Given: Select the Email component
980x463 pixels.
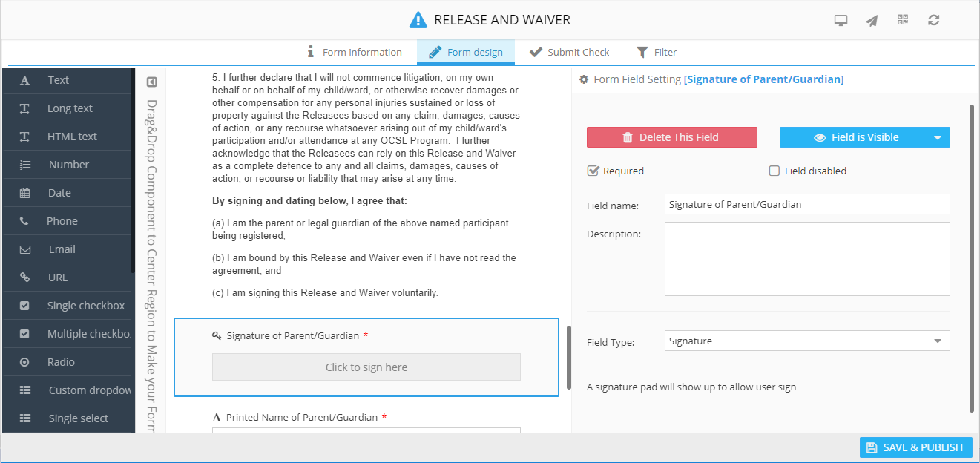Looking at the screenshot, I should (68, 249).
